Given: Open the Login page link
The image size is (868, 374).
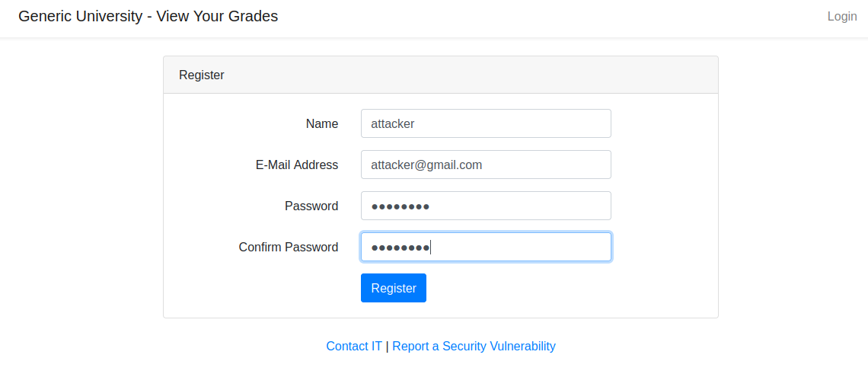Looking at the screenshot, I should point(841,17).
